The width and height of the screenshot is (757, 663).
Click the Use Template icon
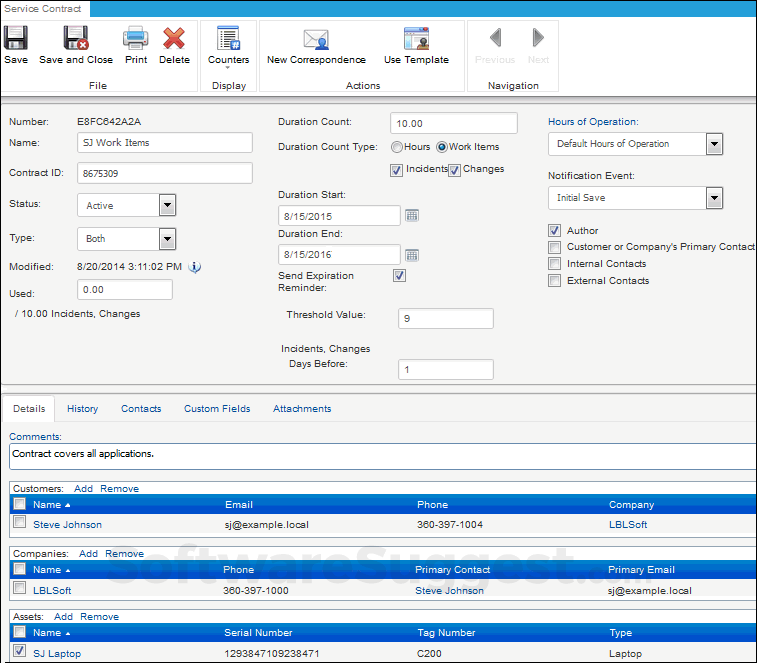coord(416,41)
